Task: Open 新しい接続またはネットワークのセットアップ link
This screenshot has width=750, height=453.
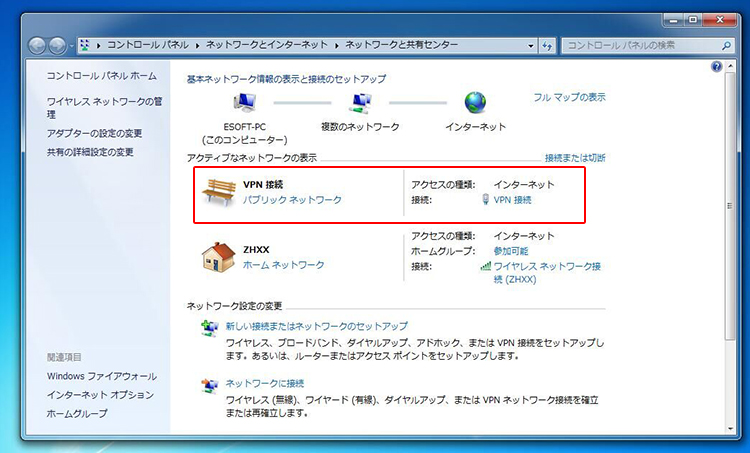Action: click(x=317, y=326)
